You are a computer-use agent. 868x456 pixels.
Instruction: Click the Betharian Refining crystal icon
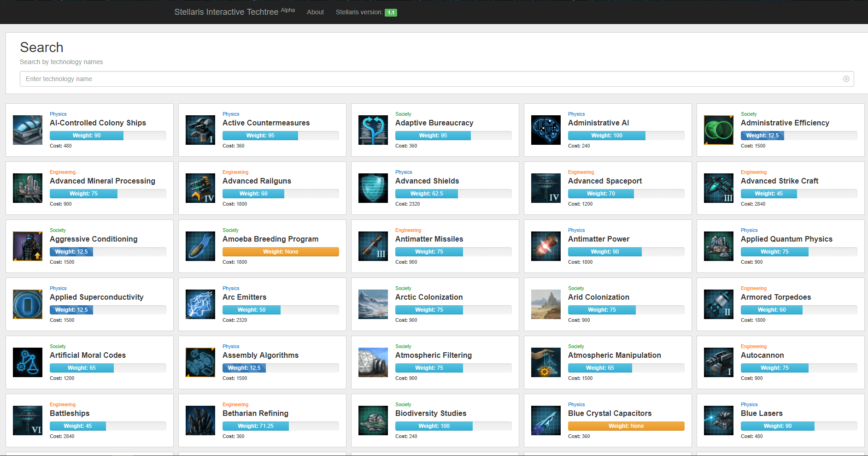point(200,420)
